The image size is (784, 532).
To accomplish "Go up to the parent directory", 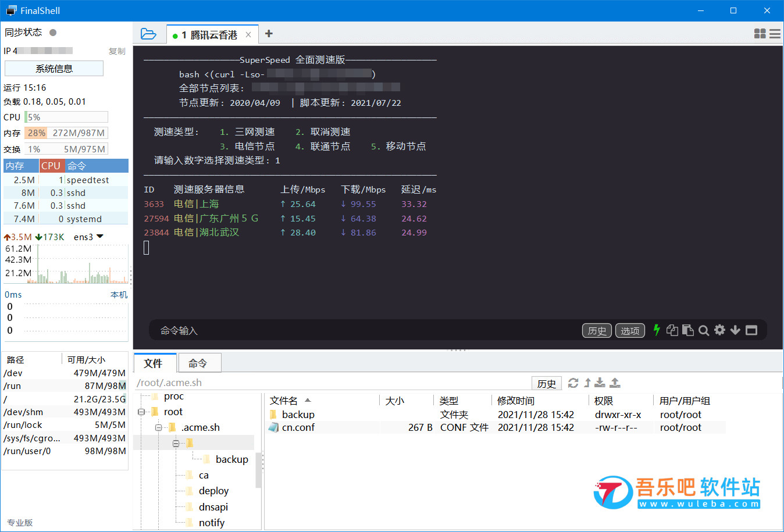I will 587,383.
